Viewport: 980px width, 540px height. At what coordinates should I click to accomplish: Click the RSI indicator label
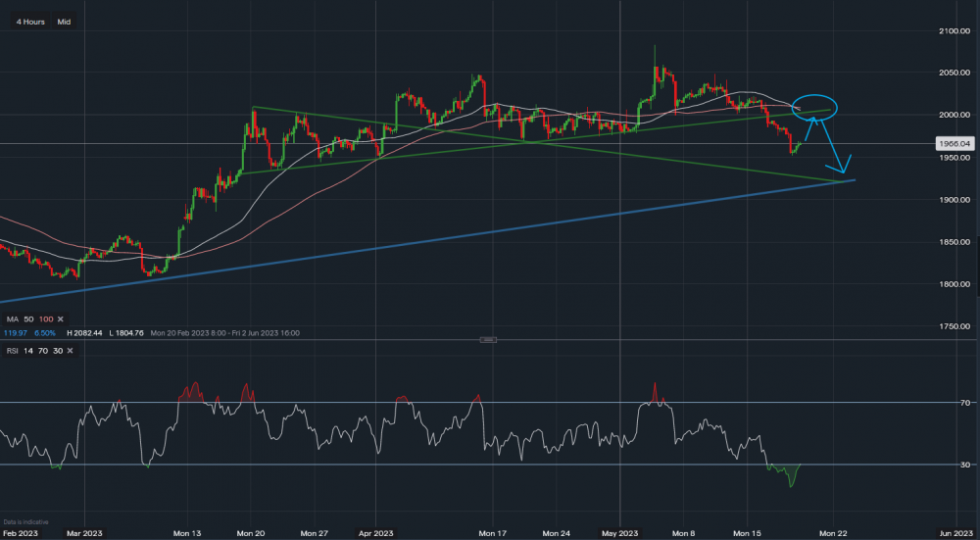click(x=12, y=350)
